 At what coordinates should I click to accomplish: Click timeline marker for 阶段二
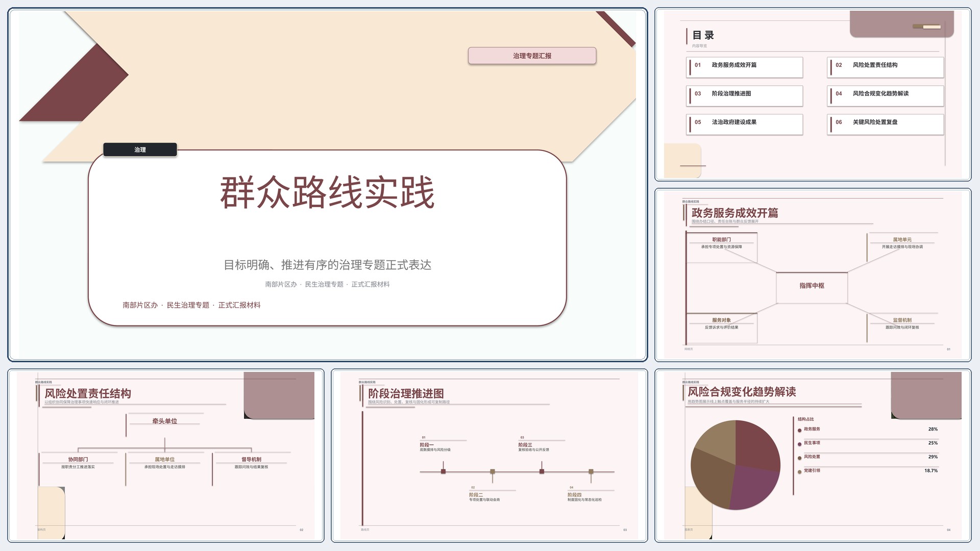492,471
